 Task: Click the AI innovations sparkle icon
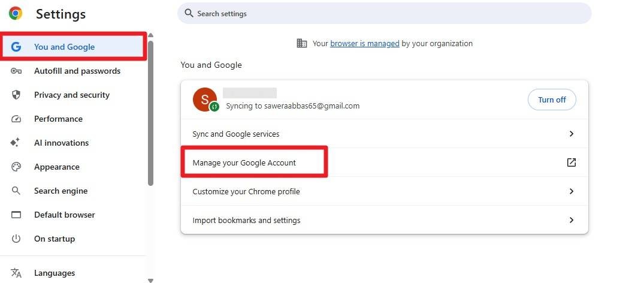tap(16, 143)
